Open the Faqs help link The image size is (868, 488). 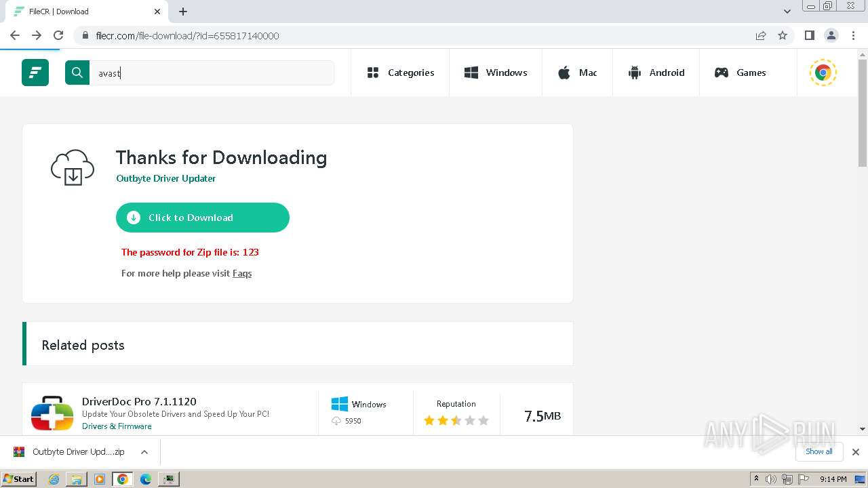pos(242,273)
